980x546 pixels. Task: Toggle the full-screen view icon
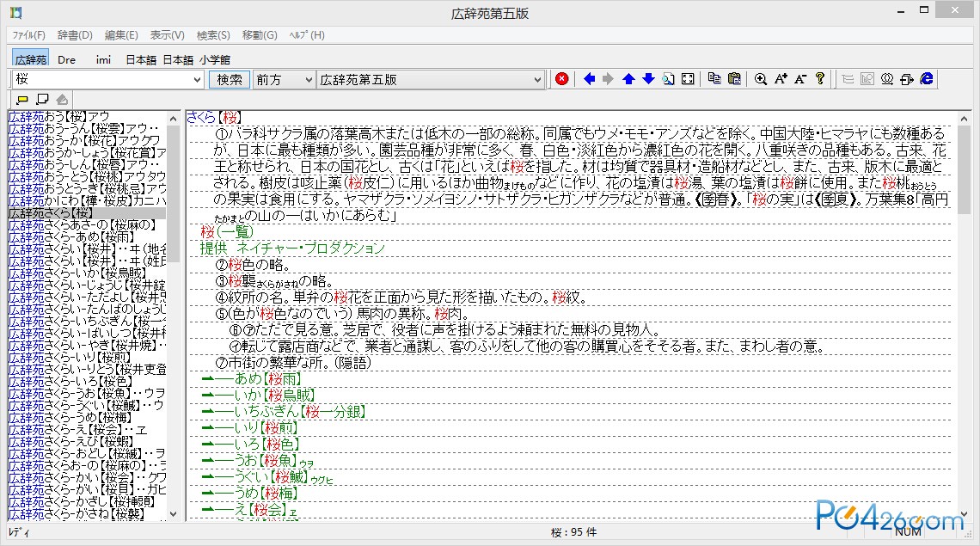coord(688,79)
